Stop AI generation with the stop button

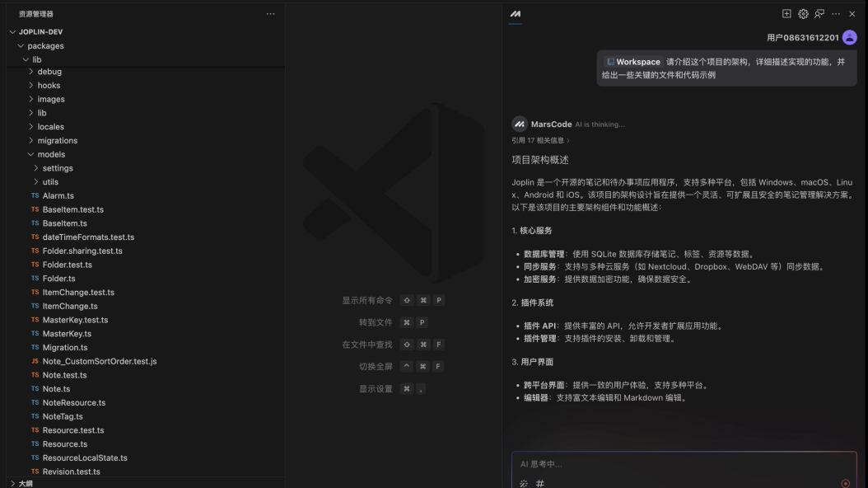(x=845, y=484)
